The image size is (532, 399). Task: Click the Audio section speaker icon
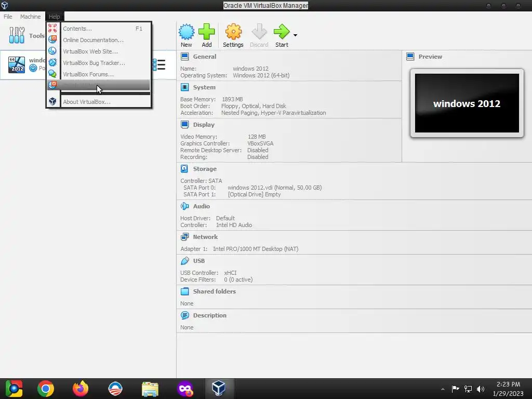click(184, 206)
